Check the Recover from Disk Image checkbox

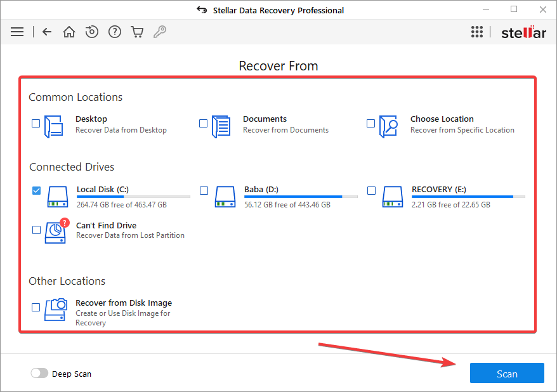coord(36,307)
